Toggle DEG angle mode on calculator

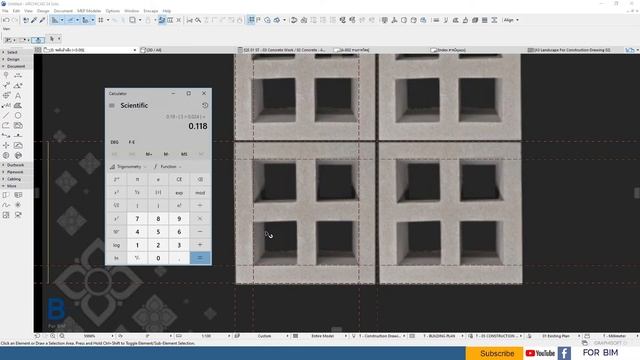pyautogui.click(x=115, y=142)
